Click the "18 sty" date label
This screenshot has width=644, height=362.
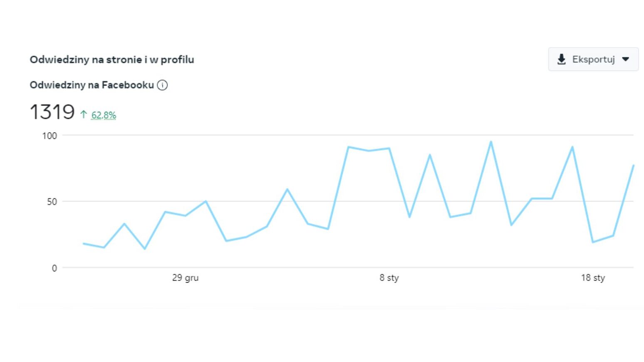pos(593,278)
